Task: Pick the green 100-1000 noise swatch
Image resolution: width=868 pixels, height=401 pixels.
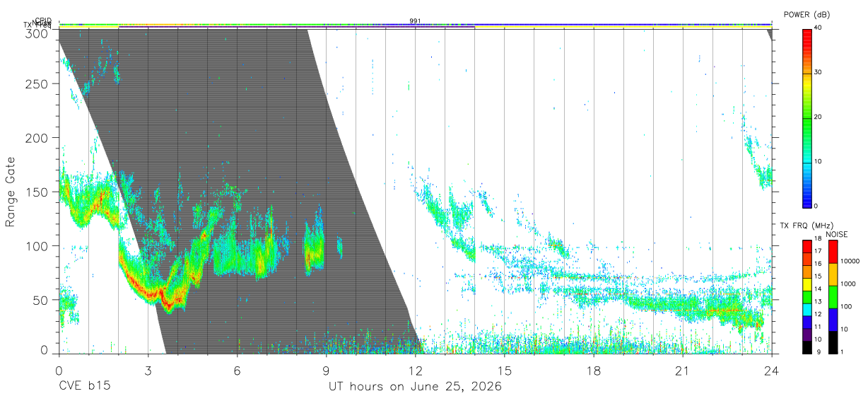Action: 833,297
